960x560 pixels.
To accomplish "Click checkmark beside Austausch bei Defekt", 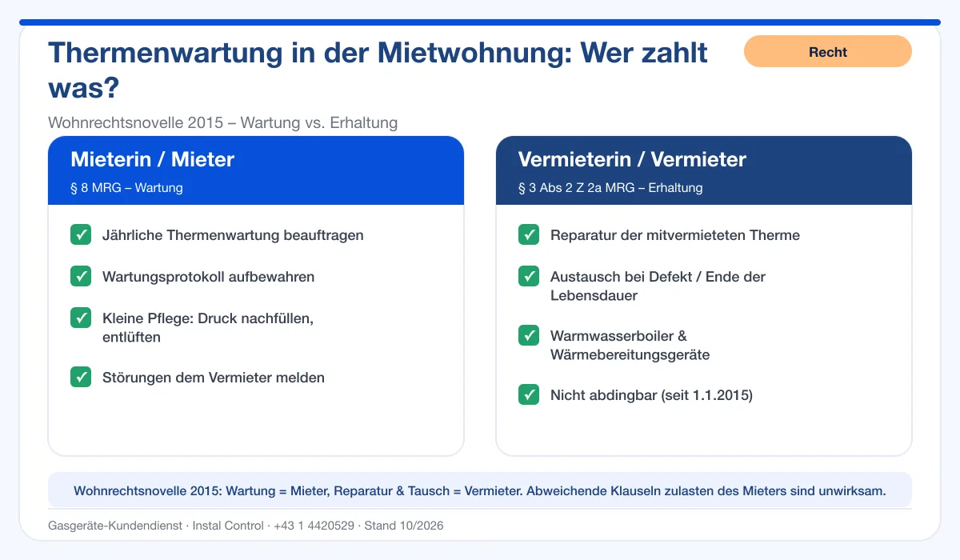I will click(x=529, y=276).
